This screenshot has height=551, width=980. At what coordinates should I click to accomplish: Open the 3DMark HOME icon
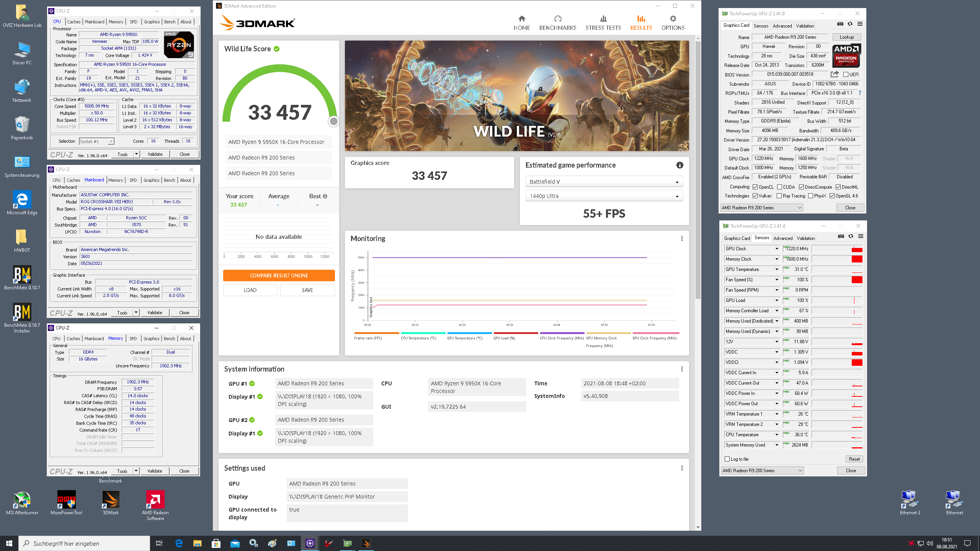click(x=522, y=19)
